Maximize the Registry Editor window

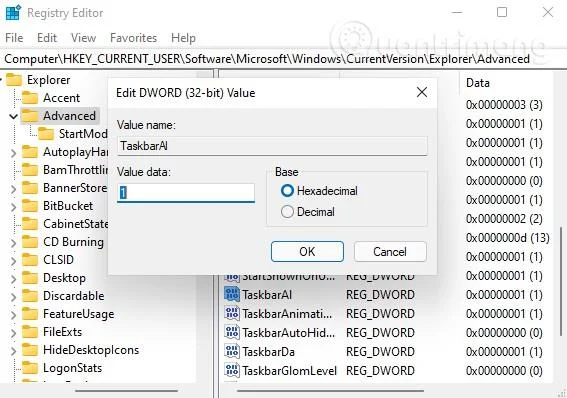(502, 12)
